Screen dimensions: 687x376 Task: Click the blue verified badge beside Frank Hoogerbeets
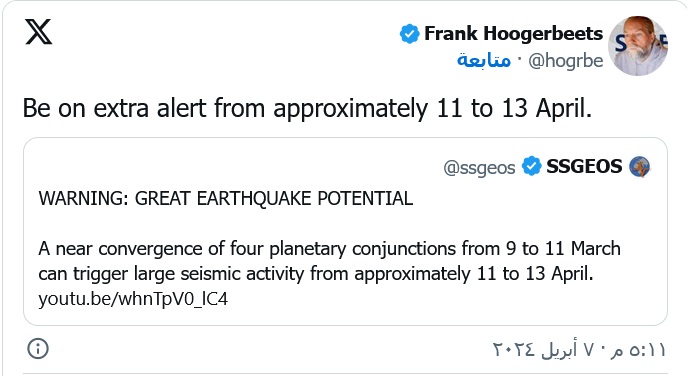409,34
